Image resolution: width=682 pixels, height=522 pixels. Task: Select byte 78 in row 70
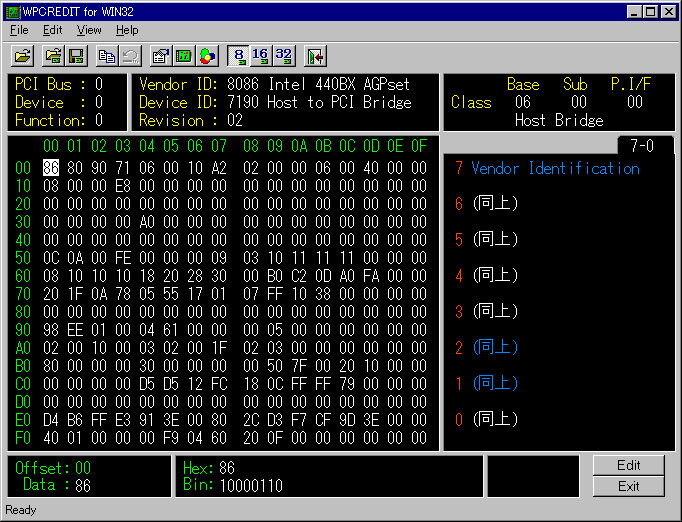(x=123, y=294)
